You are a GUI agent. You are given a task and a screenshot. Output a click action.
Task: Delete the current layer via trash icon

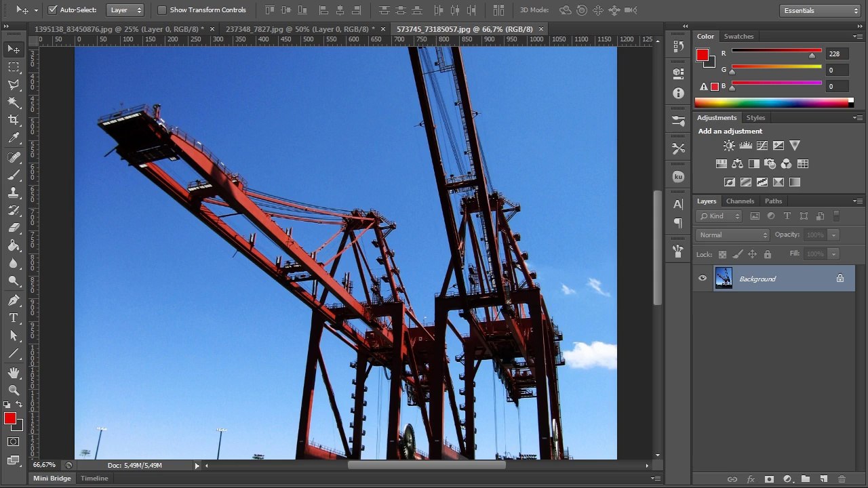[x=842, y=479]
